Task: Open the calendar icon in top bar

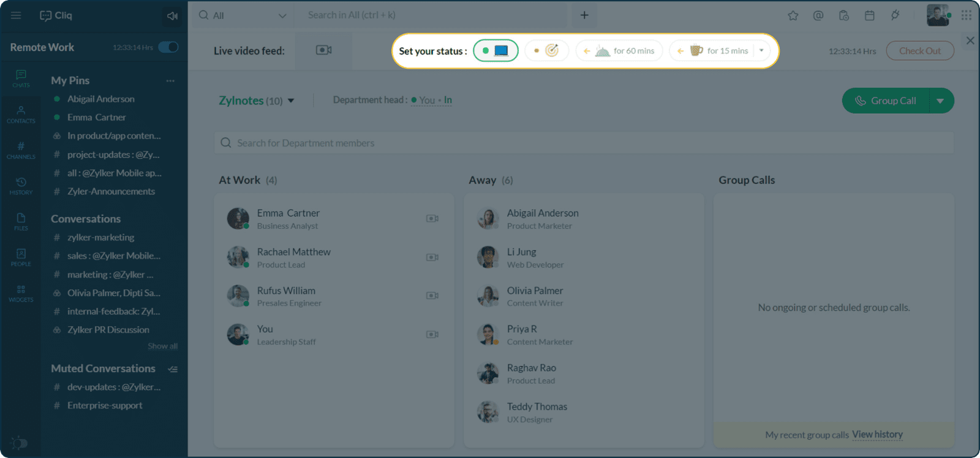Action: pyautogui.click(x=869, y=15)
